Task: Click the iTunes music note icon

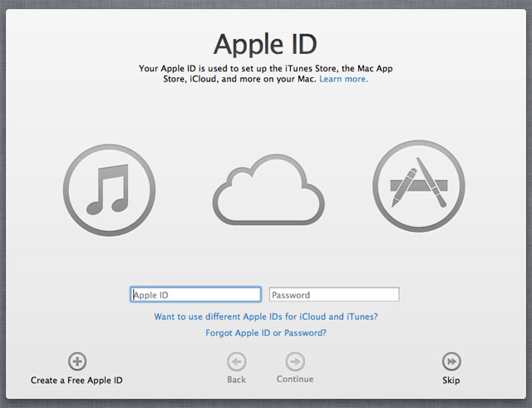Action: point(109,190)
